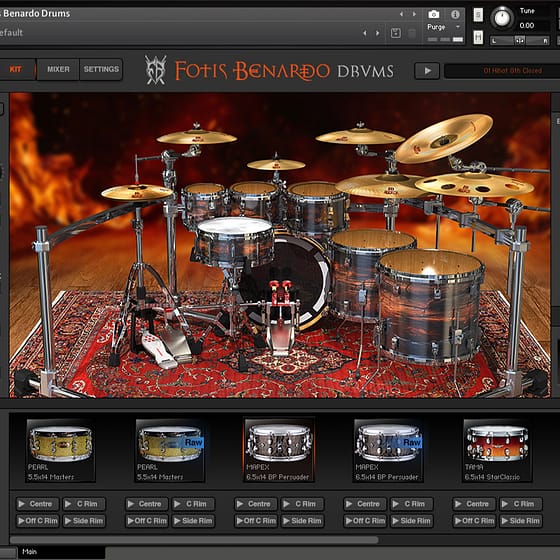Preview Side Rim of Mapex BP Persuader snare

pos(303,521)
